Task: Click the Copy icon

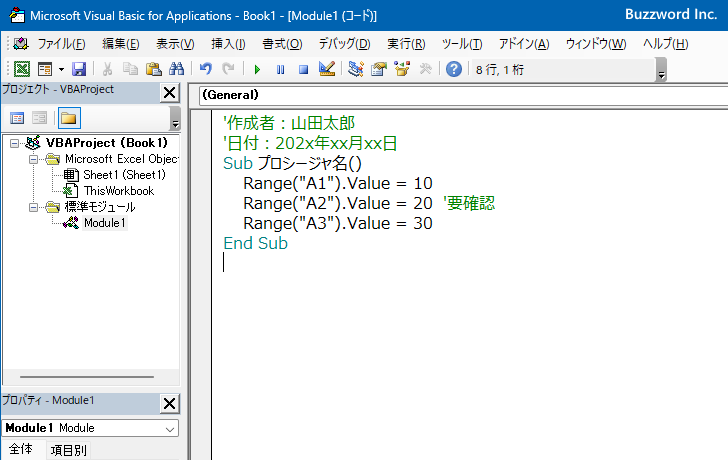Action: pos(130,69)
